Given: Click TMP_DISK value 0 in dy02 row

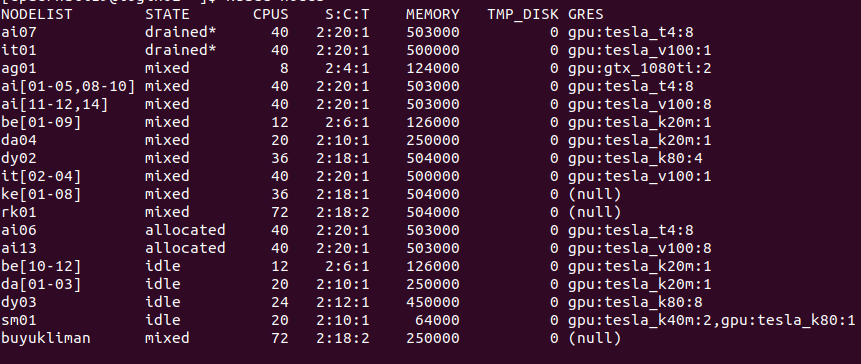Looking at the screenshot, I should (554, 159).
